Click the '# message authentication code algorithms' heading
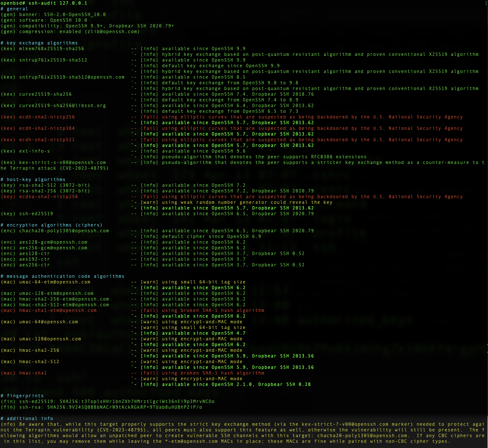Image resolution: width=488 pixels, height=448 pixels. pyautogui.click(x=63, y=276)
